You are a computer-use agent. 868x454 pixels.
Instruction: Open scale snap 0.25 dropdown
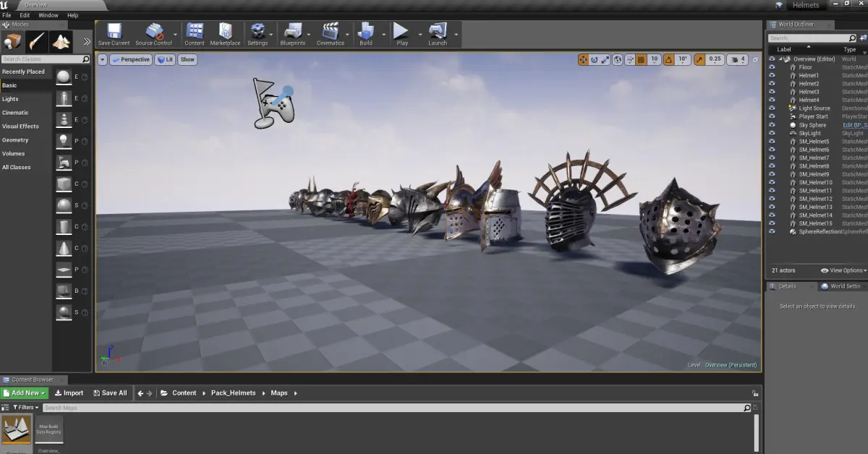pos(715,59)
